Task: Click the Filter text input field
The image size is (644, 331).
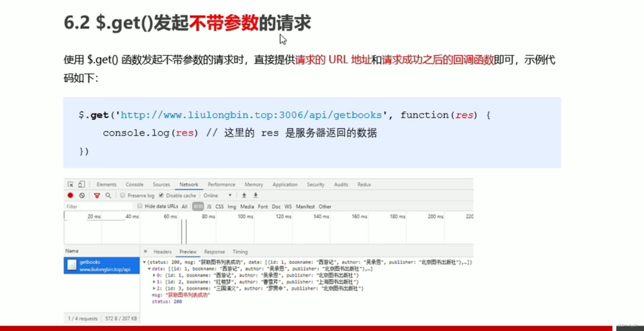Action: [98, 206]
